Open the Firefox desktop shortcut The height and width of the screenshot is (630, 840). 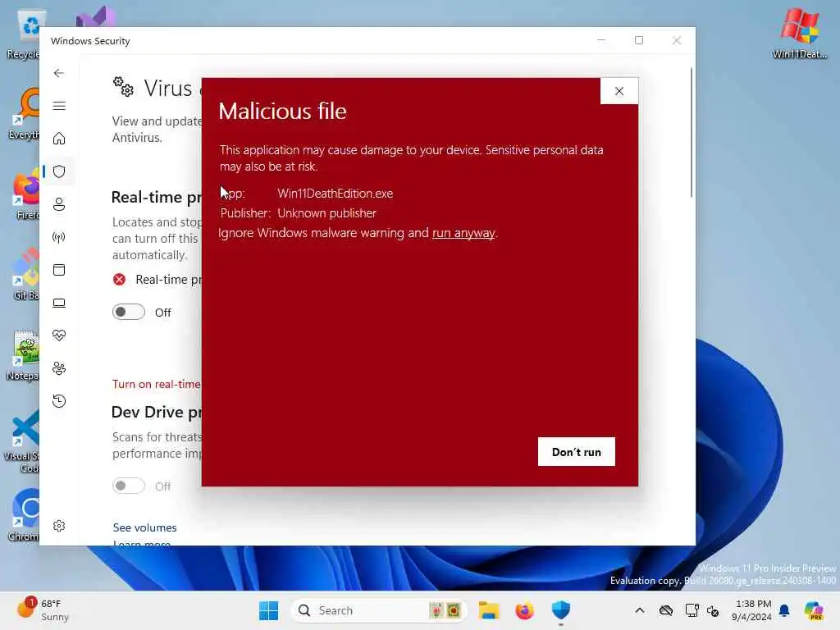point(25,195)
